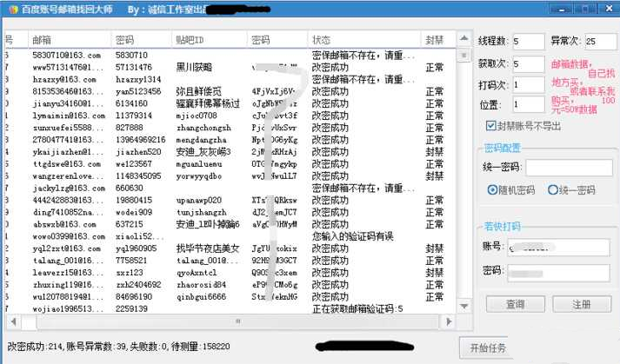Image resolution: width=620 pixels, height=364 pixels.
Task: Sort by the 邮箱 column header
Action: click(70, 40)
